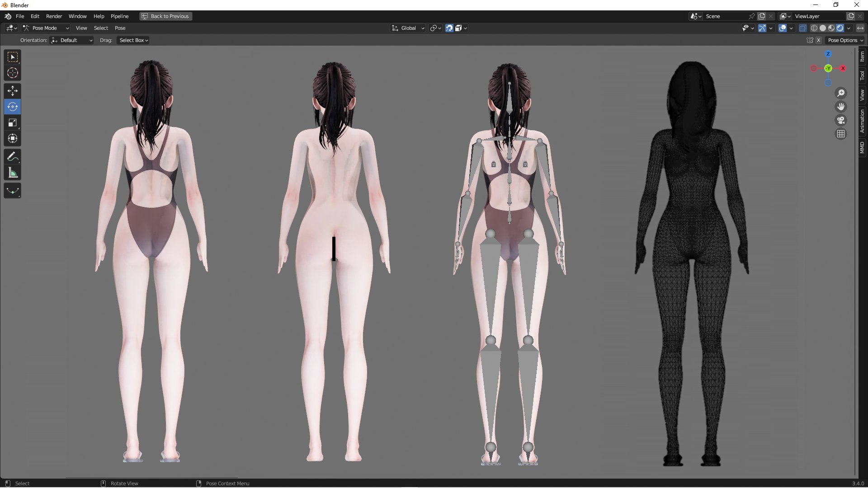
Task: Open the MMD sidebar tab
Action: click(862, 148)
